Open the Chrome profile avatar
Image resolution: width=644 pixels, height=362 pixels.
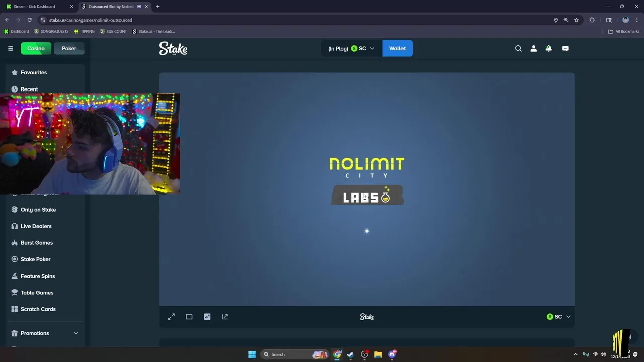point(625,20)
